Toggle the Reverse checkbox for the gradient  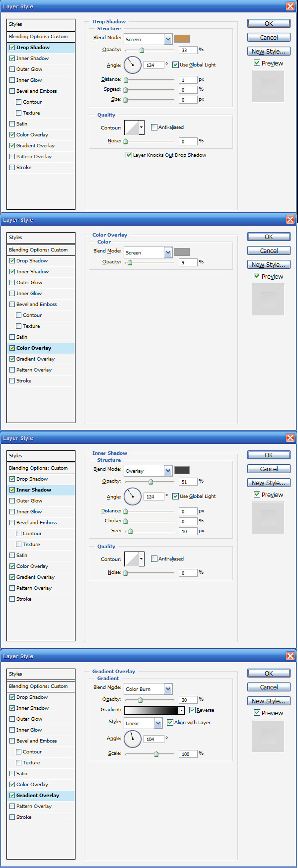(x=192, y=710)
